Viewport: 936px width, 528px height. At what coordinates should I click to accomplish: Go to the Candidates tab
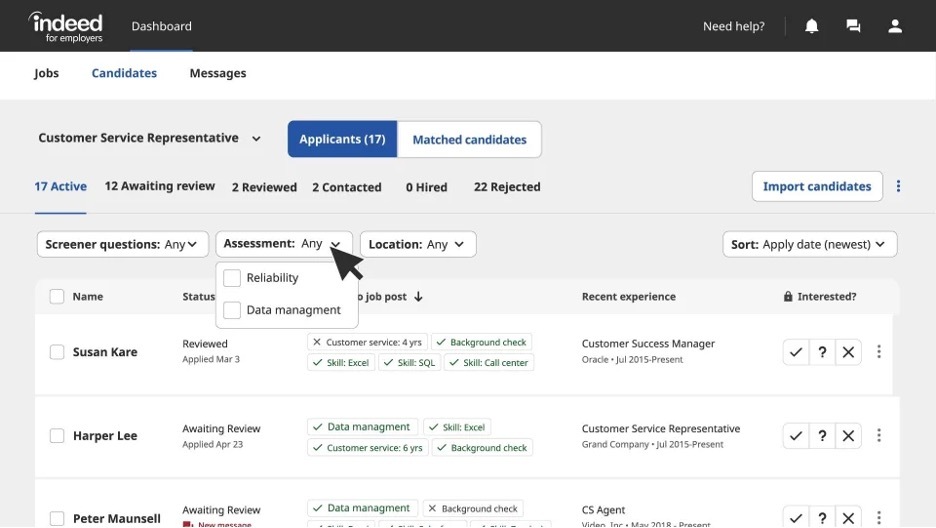[x=124, y=73]
